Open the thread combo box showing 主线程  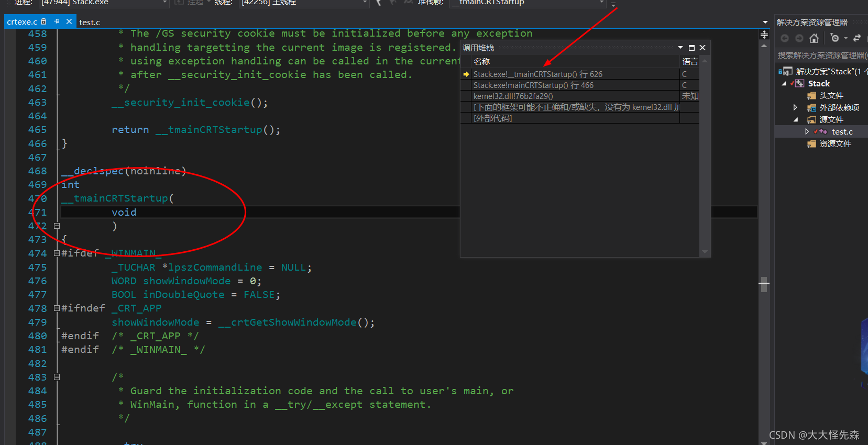[304, 3]
